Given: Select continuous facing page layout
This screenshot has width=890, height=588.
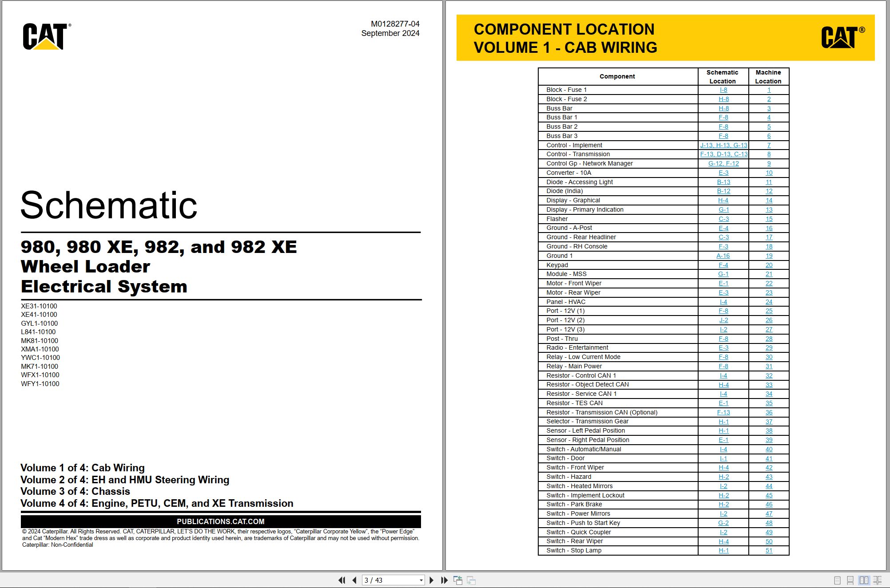Looking at the screenshot, I should click(x=877, y=580).
